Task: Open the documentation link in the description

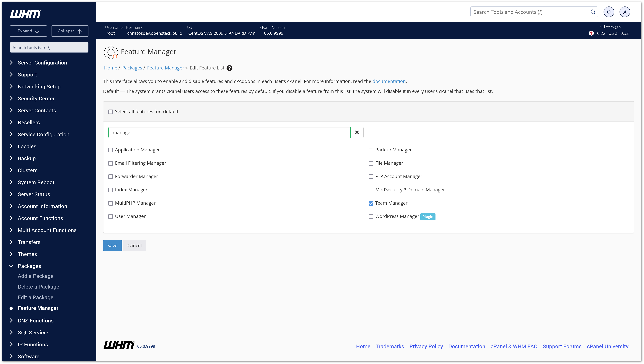Action: coord(389,81)
